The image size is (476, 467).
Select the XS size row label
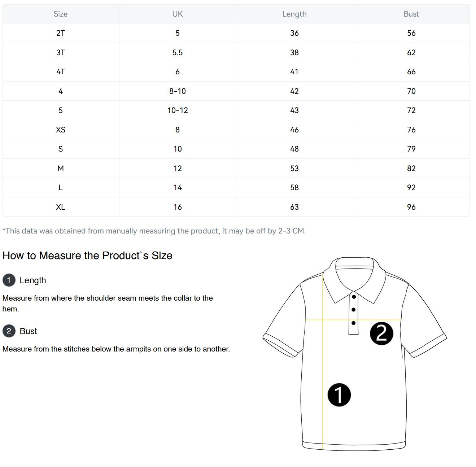click(61, 130)
